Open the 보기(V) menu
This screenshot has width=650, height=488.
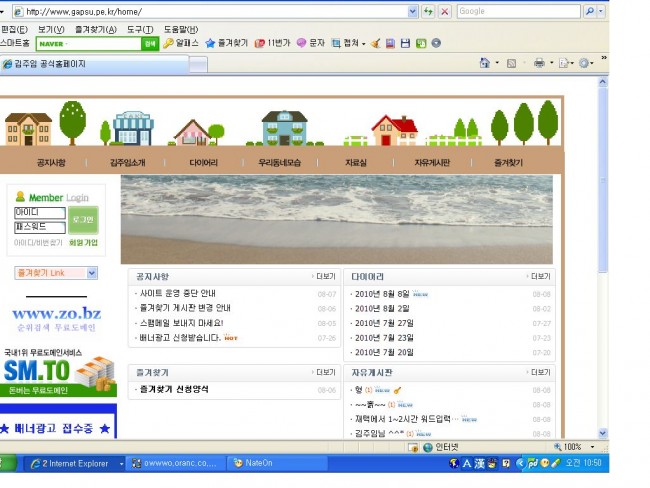tap(51, 29)
